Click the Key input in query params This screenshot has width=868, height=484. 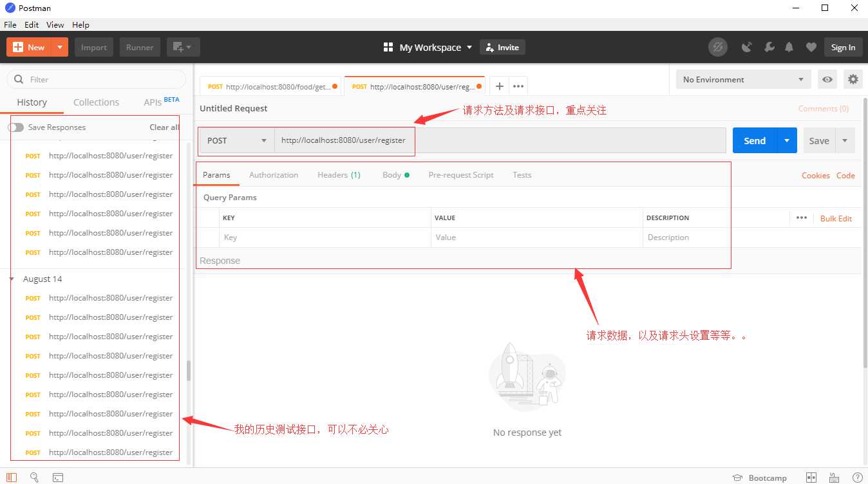pyautogui.click(x=325, y=237)
